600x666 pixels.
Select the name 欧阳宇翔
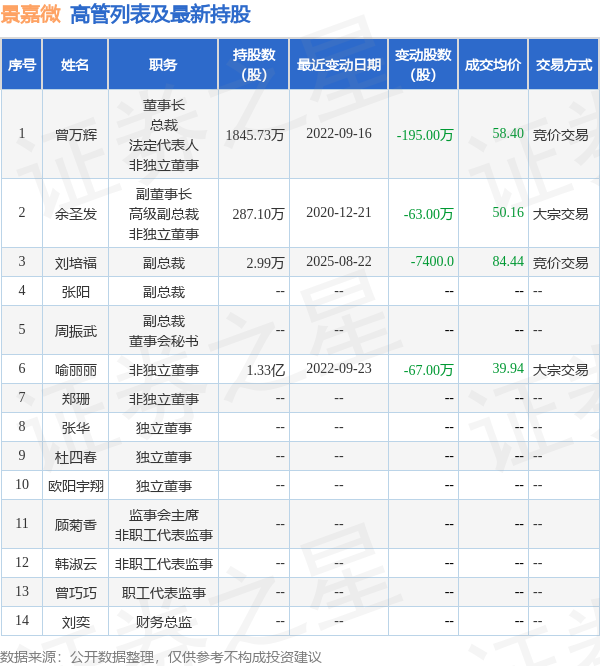click(x=76, y=486)
